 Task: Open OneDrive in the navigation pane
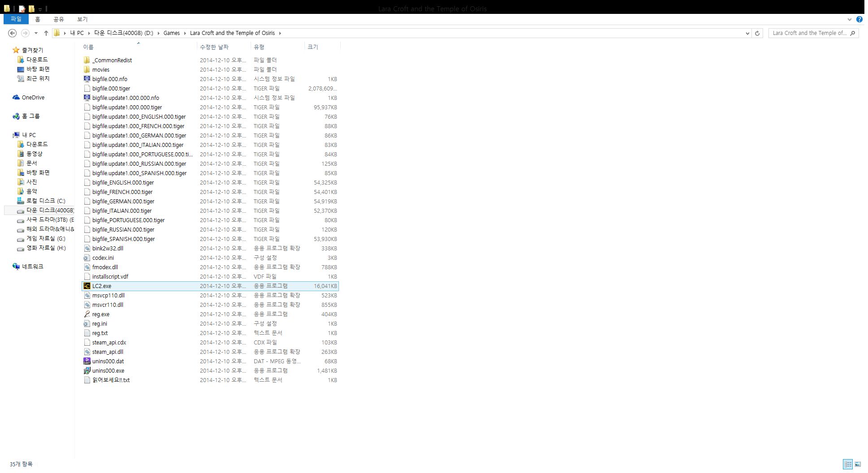(33, 97)
